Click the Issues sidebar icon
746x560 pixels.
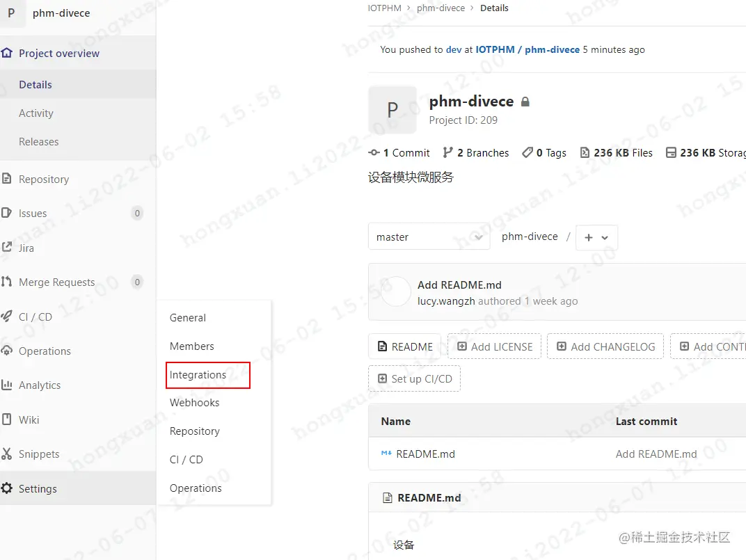point(6,213)
